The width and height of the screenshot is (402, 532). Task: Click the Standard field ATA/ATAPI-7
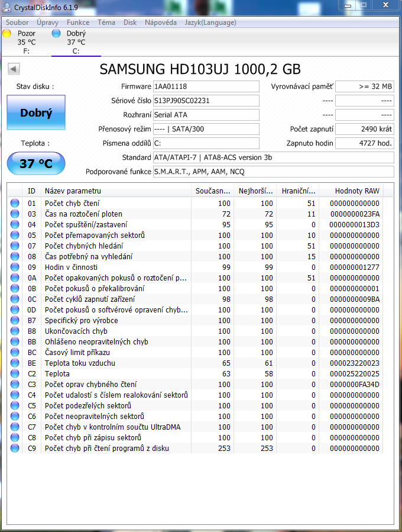click(x=274, y=157)
